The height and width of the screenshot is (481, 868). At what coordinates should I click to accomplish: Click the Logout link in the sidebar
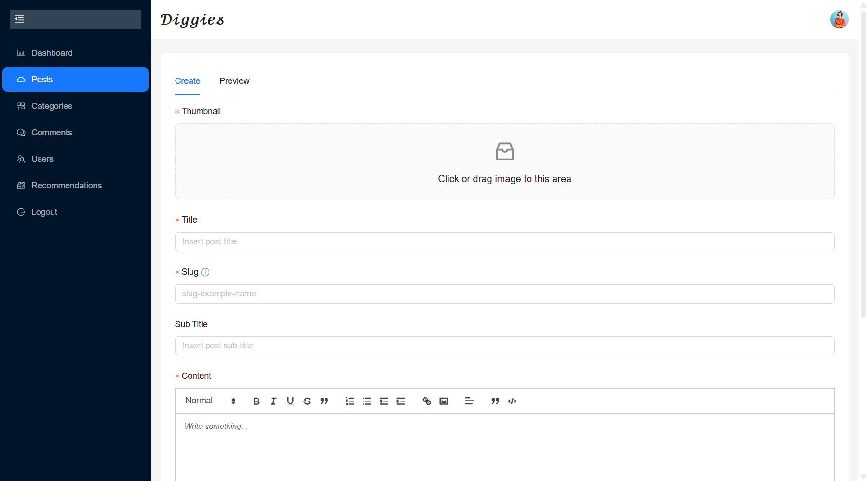tap(44, 212)
